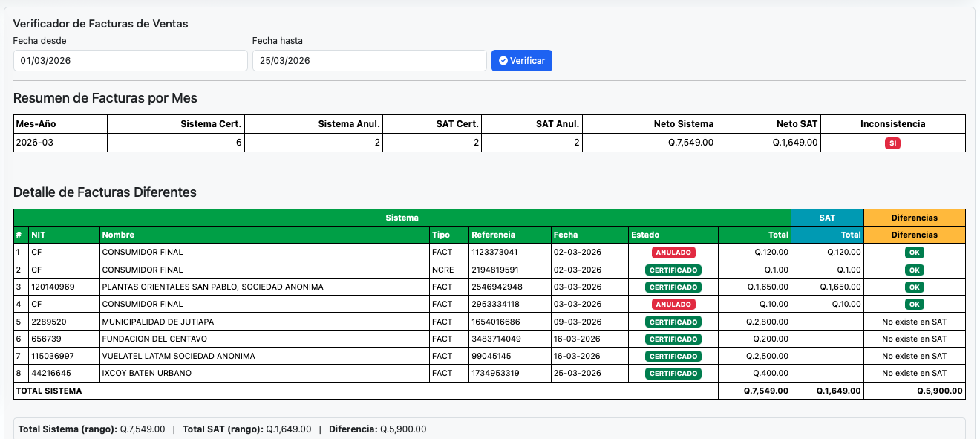
Task: Click the red SI inconsistency badge
Action: (x=892, y=143)
